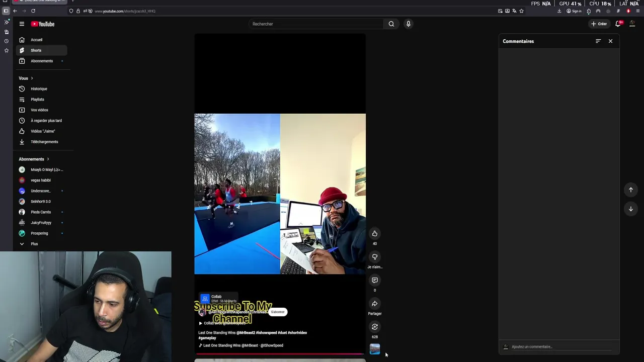Open Historique in sidebar
This screenshot has height=362, width=644.
[x=41, y=89]
